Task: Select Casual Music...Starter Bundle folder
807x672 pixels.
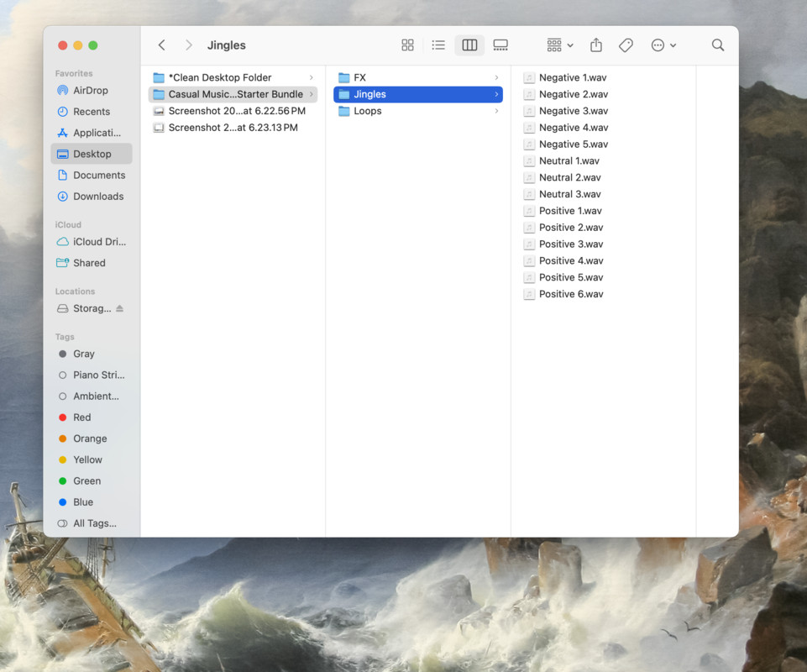Action: pyautogui.click(x=233, y=94)
